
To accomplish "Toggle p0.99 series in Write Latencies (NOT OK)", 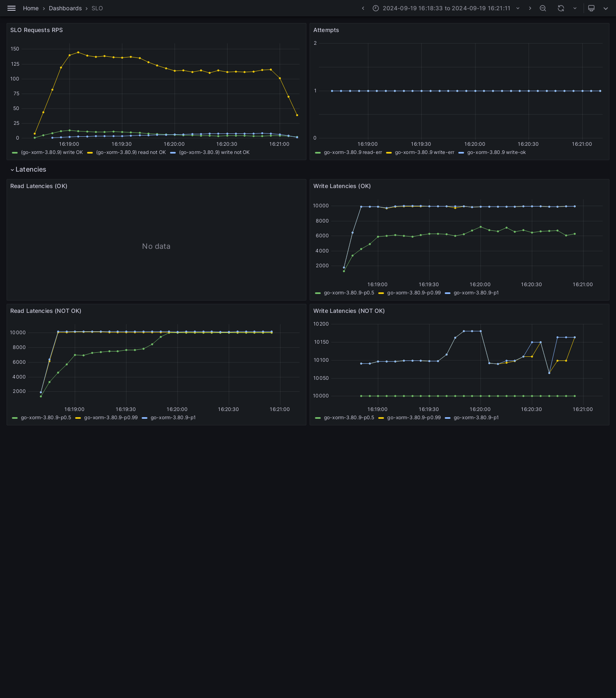I will point(414,418).
